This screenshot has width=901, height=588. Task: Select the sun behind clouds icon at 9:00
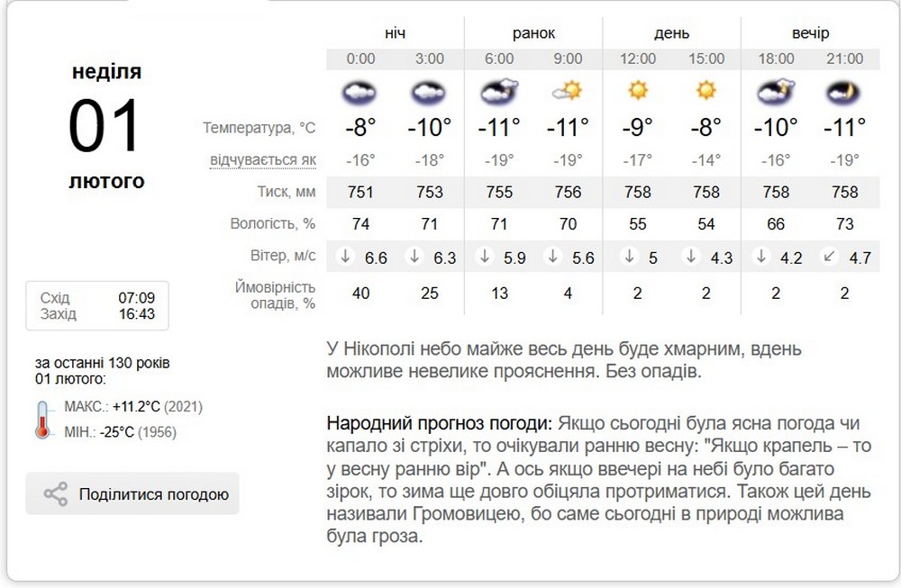click(x=568, y=92)
